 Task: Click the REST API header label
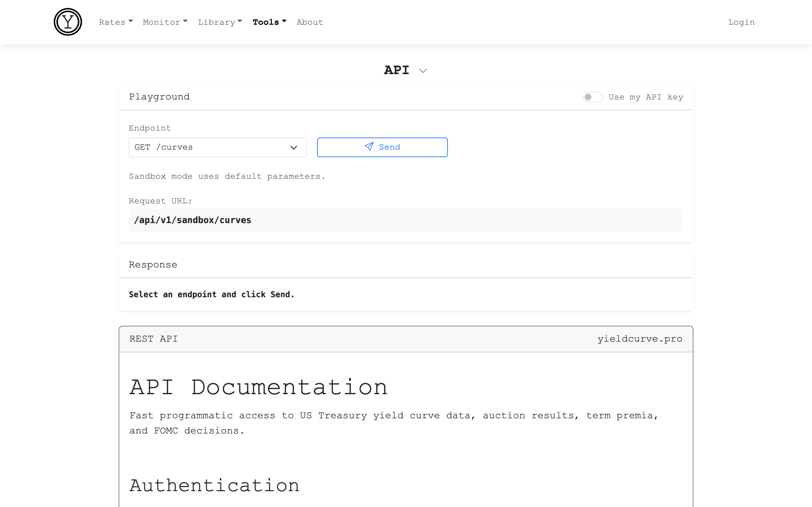click(153, 339)
